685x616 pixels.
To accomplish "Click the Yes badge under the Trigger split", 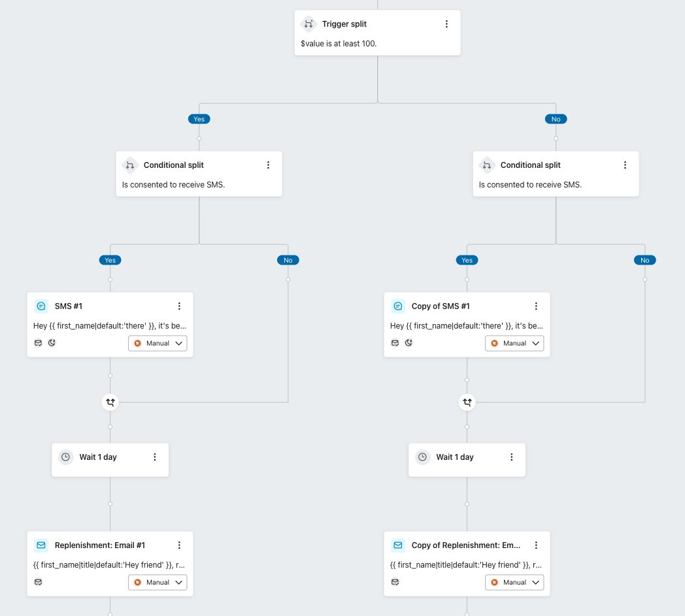I will (x=199, y=119).
